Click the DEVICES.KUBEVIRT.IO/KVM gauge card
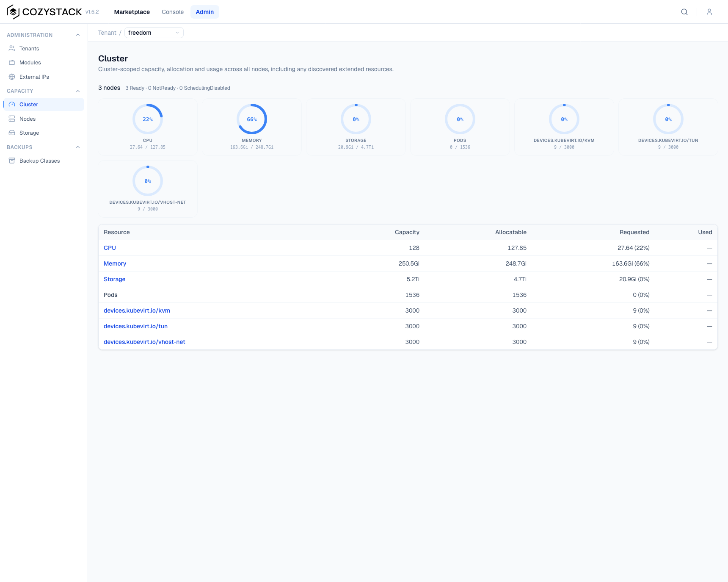 (564, 127)
